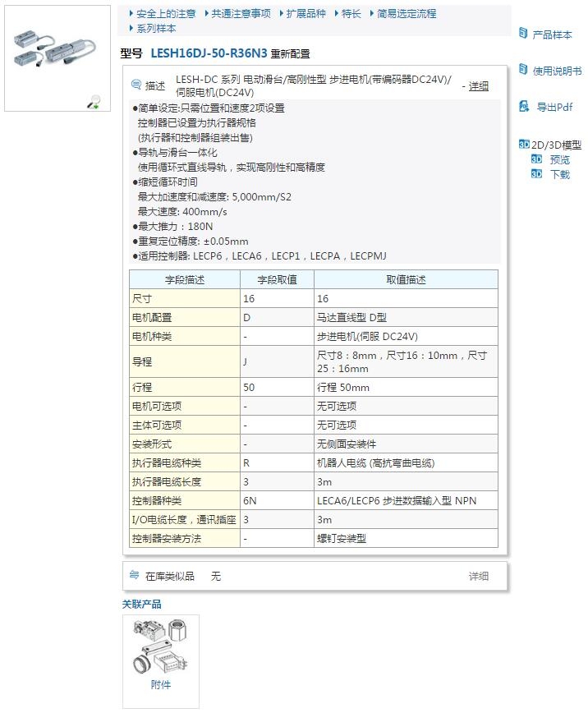The height and width of the screenshot is (713, 588).
Task: Click the 马达直线型 D型 cell
Action: click(406, 317)
